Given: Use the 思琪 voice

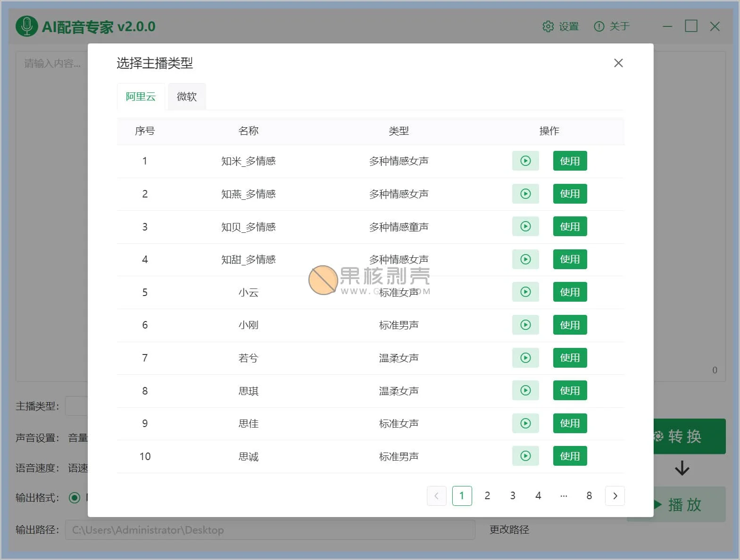Looking at the screenshot, I should tap(570, 390).
